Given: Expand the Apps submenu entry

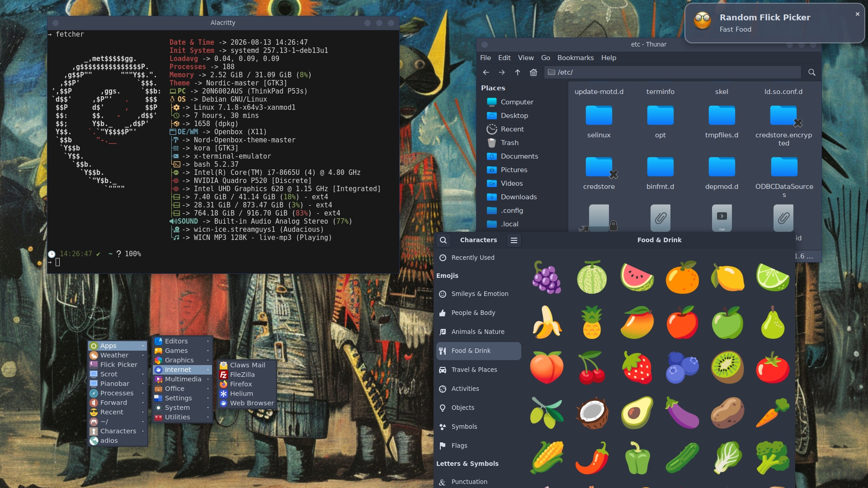Looking at the screenshot, I should click(118, 346).
